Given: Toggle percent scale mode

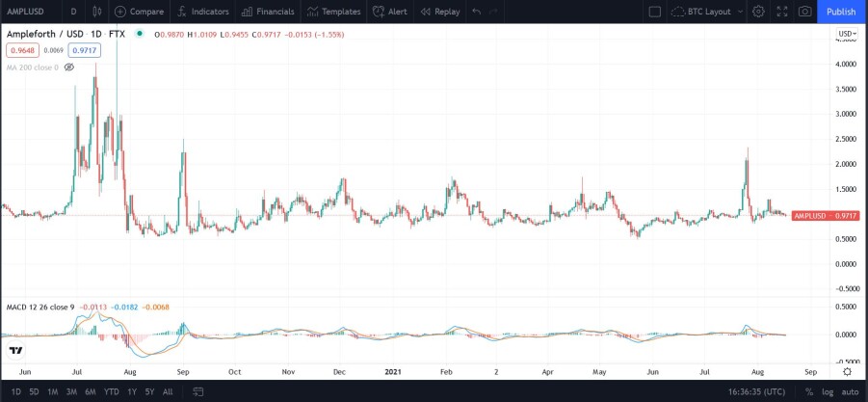Looking at the screenshot, I should 809,391.
